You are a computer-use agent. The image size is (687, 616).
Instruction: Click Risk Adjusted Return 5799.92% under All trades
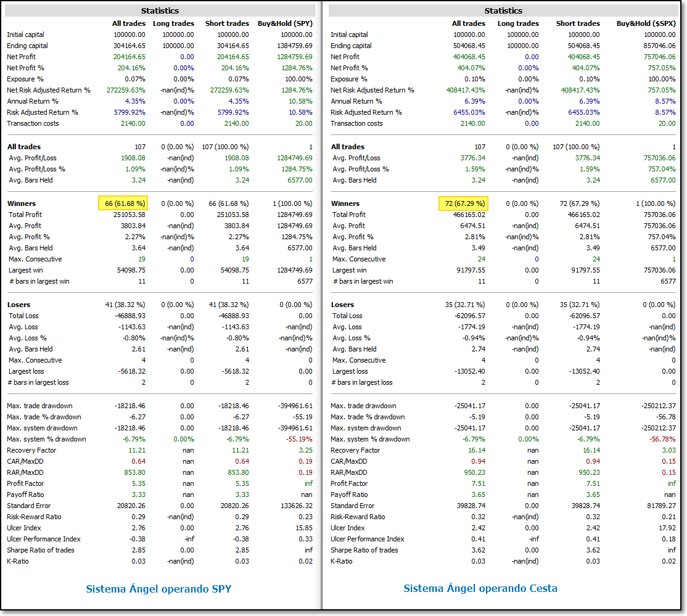[x=130, y=112]
